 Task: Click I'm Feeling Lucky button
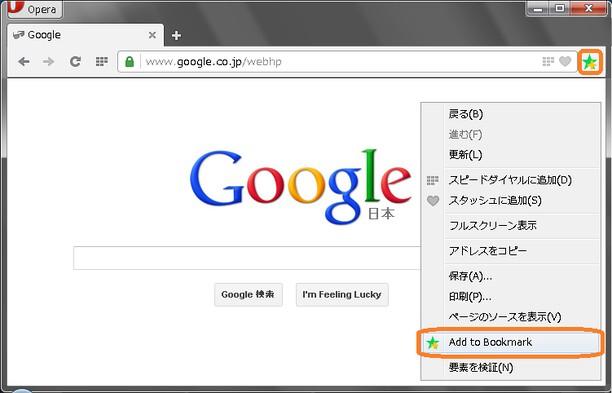click(x=342, y=295)
